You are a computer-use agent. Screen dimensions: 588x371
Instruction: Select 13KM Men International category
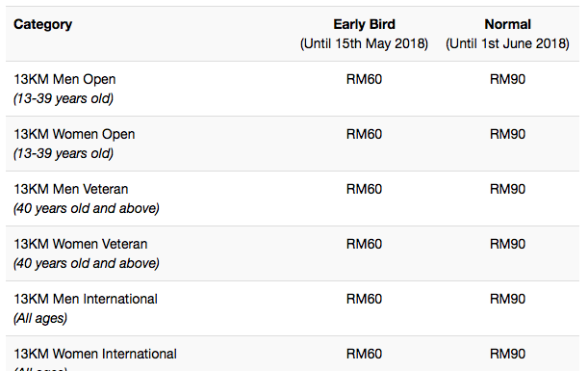tap(86, 299)
